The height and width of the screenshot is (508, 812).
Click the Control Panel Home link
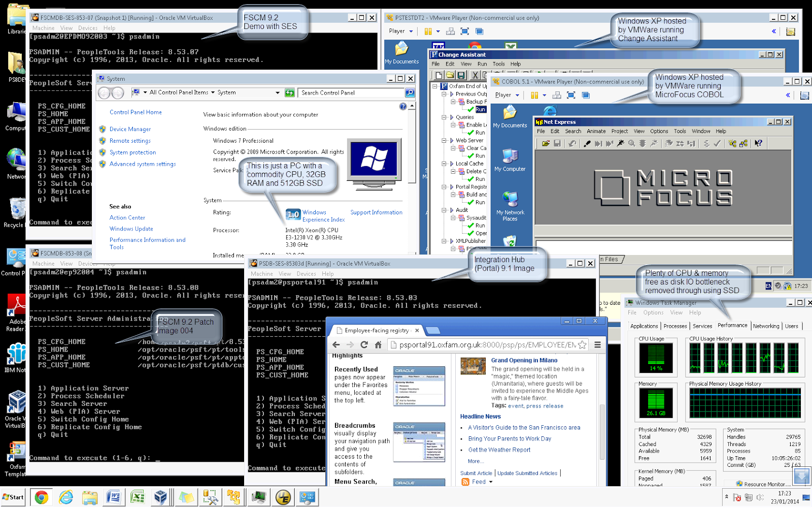click(136, 112)
